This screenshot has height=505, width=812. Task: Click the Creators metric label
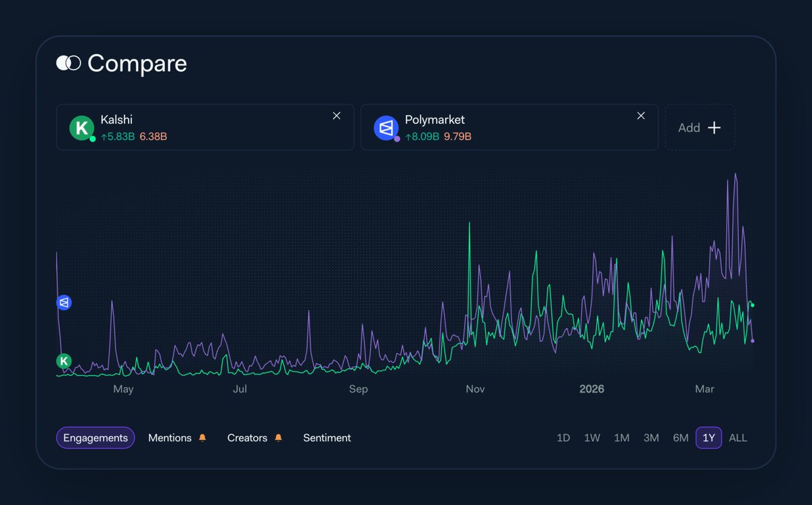click(246, 438)
